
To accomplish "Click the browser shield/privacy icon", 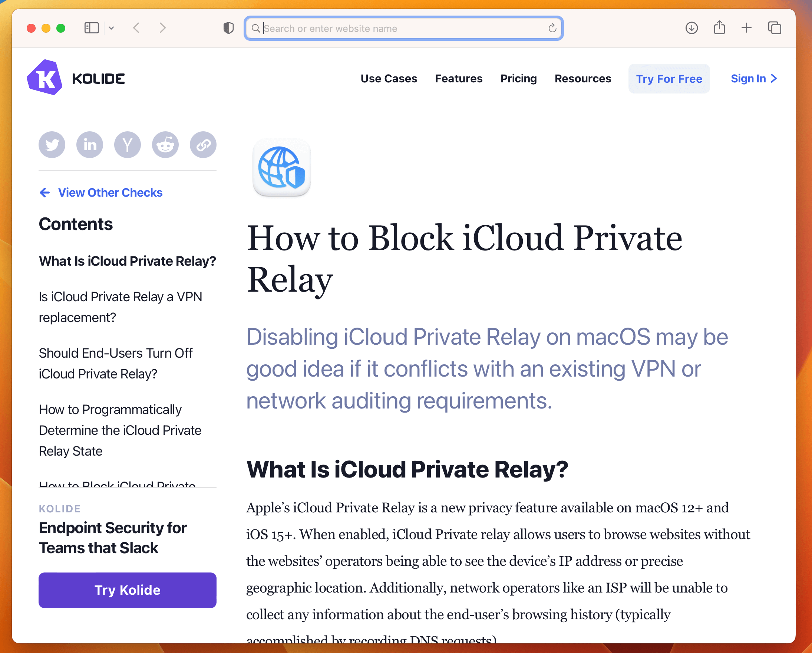I will click(228, 29).
